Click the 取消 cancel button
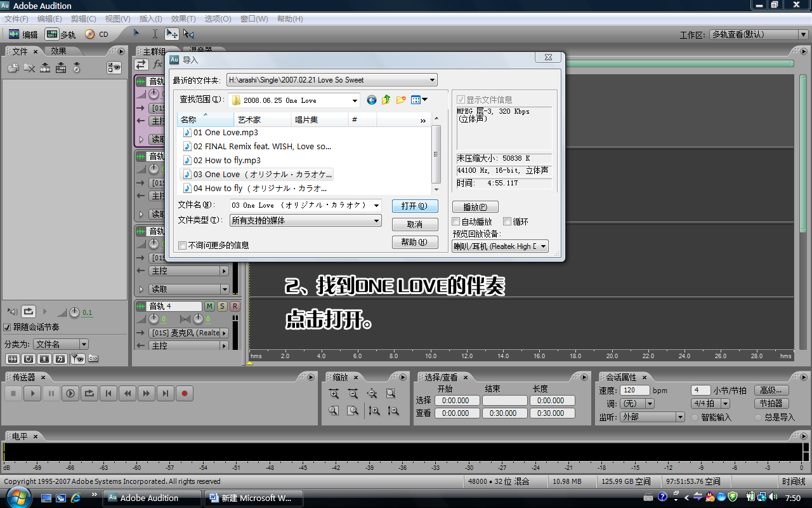812x508 pixels. pyautogui.click(x=415, y=224)
